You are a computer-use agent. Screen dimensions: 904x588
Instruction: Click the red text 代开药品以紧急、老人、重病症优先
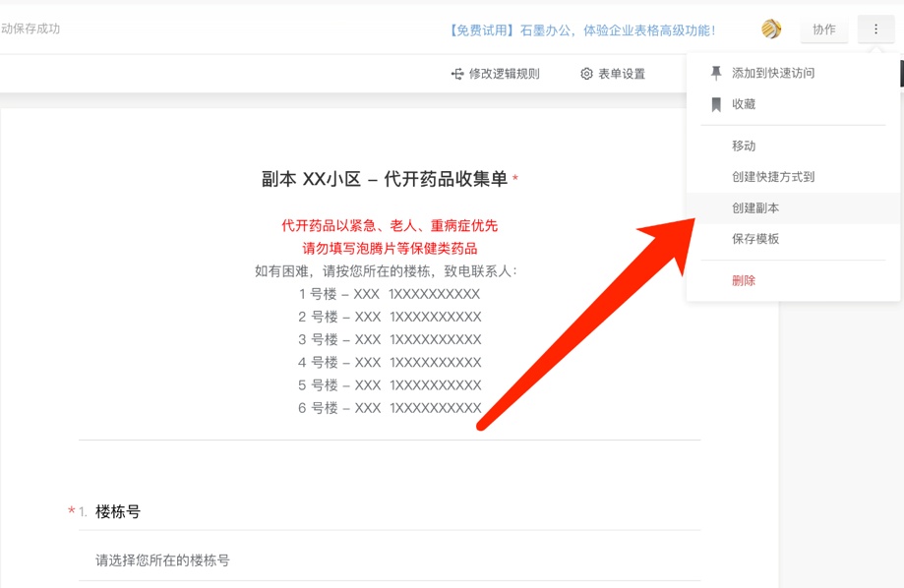390,225
